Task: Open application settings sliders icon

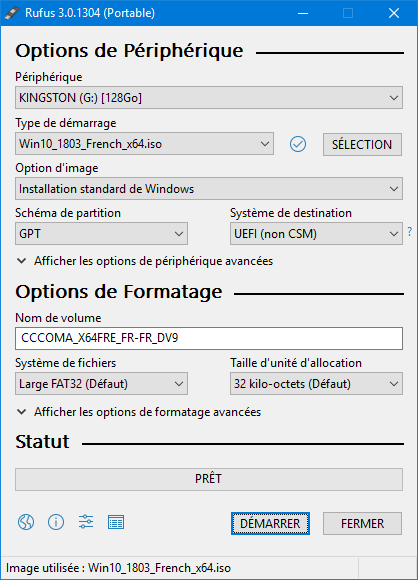Action: [86, 522]
